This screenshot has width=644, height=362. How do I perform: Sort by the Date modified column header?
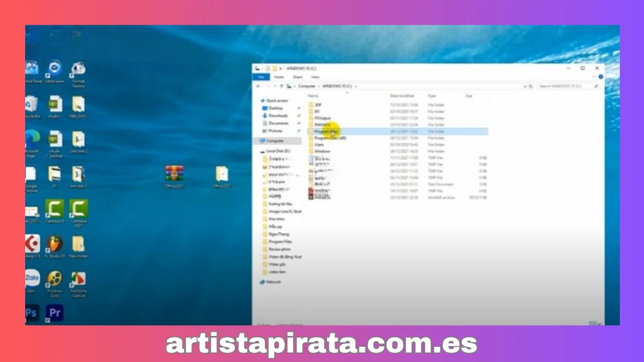[402, 96]
